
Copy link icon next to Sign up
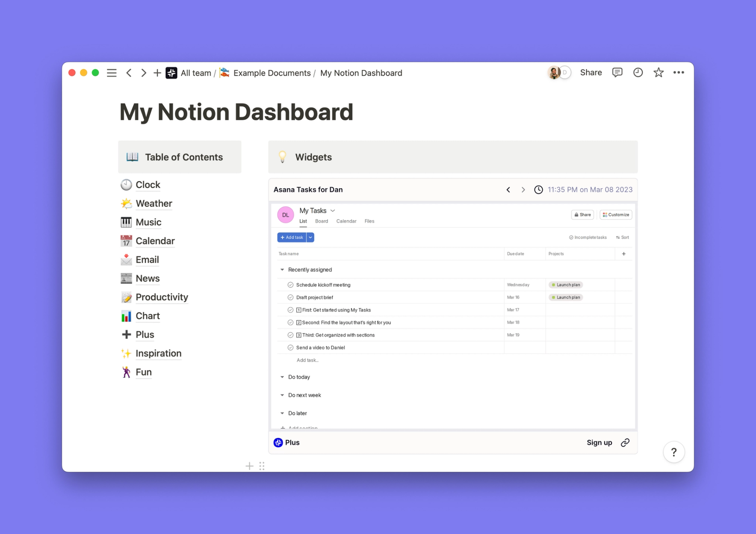tap(625, 443)
